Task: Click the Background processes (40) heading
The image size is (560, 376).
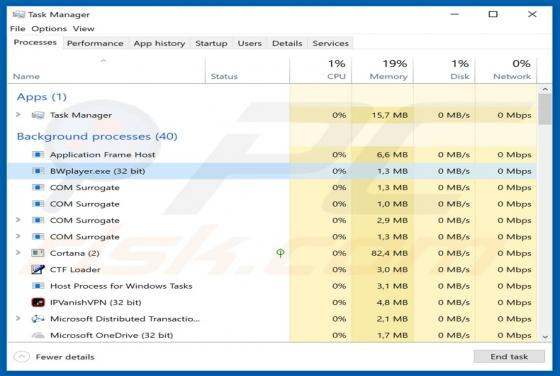Action: click(97, 136)
